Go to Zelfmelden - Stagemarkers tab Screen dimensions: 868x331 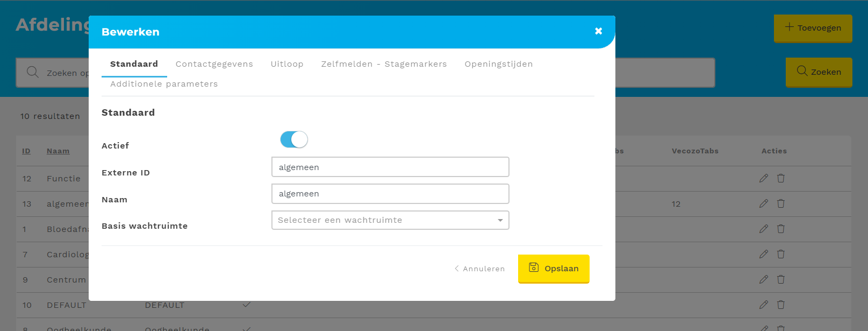coord(384,64)
